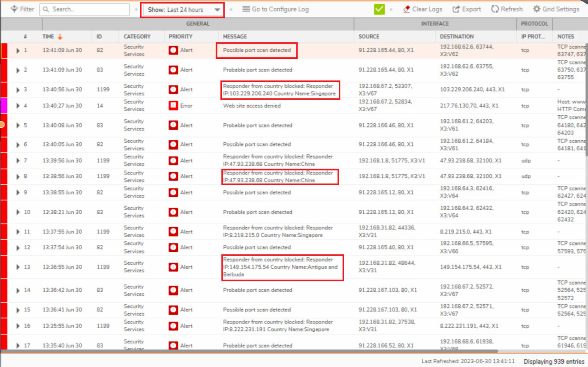This screenshot has width=588, height=367.
Task: Click the Go to Configure Log icon
Action: [x=246, y=9]
